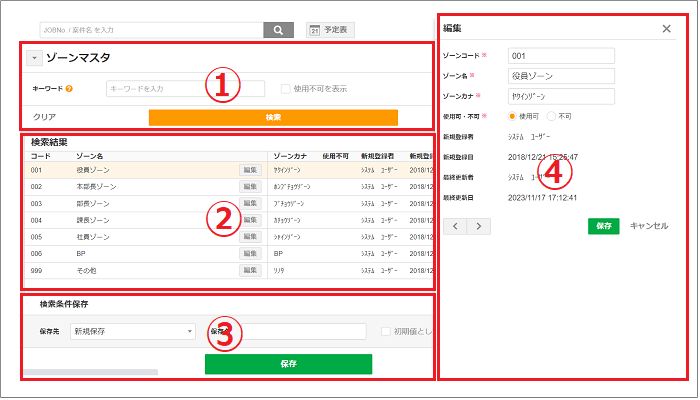The height and width of the screenshot is (400, 700).
Task: Click the ゾーン名 field in edit panel
Action: point(560,75)
